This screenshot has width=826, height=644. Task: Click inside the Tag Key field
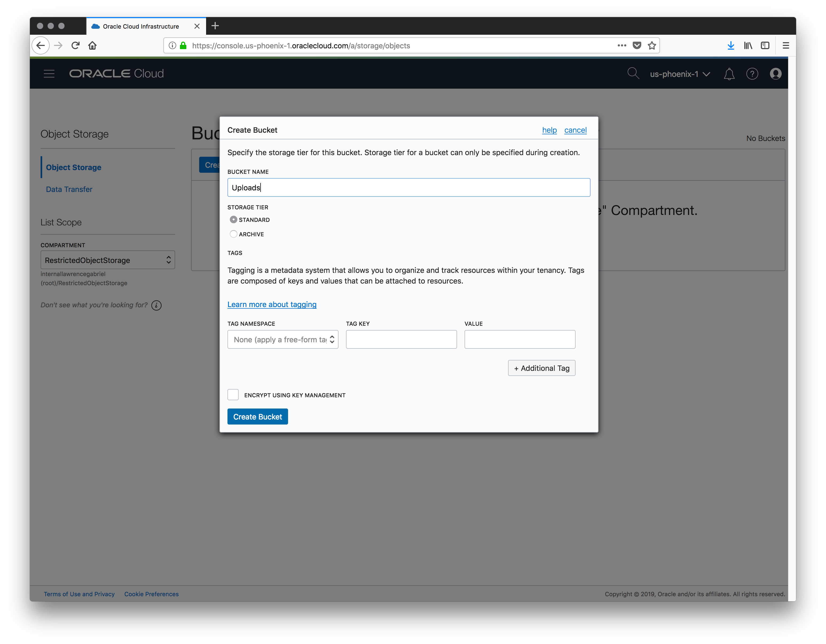tap(401, 340)
